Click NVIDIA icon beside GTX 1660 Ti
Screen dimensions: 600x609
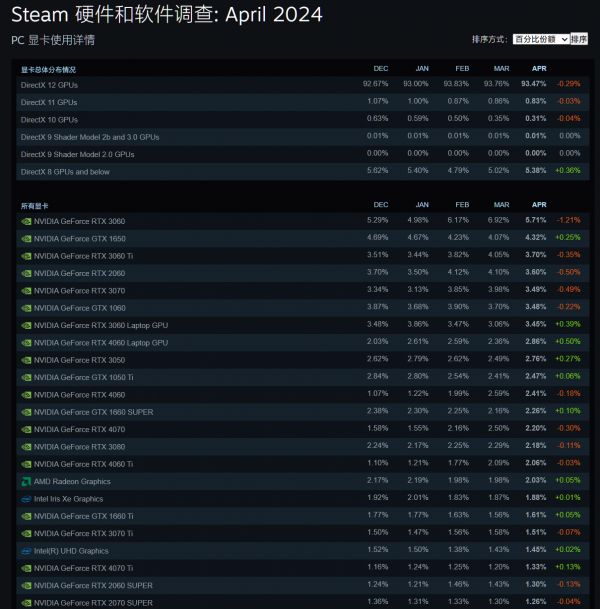(26, 516)
